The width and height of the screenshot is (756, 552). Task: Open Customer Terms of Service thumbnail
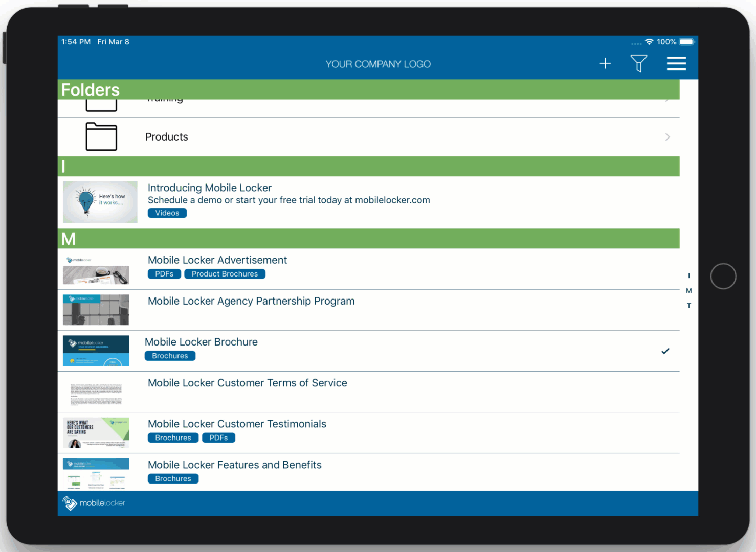tap(96, 392)
